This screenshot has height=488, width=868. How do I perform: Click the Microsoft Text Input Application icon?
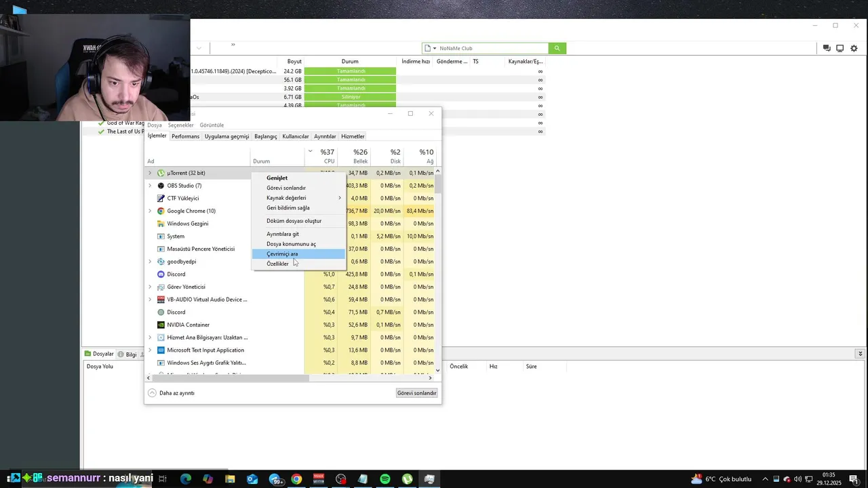click(161, 350)
